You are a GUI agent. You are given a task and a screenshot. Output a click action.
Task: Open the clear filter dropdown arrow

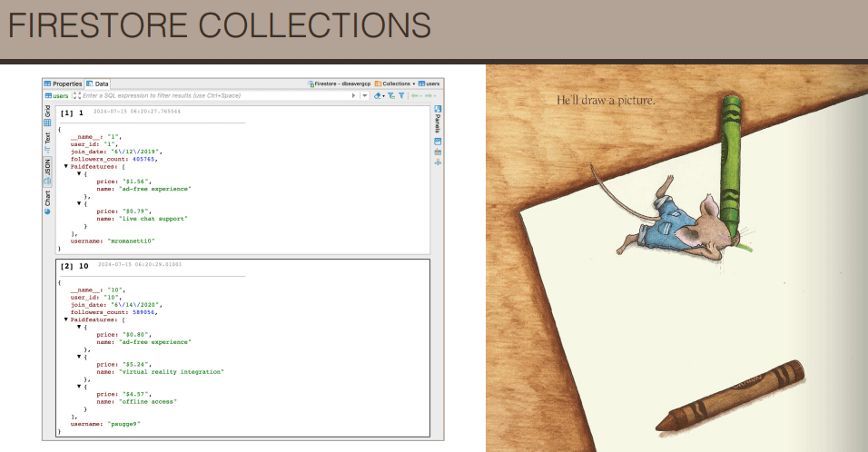click(384, 96)
